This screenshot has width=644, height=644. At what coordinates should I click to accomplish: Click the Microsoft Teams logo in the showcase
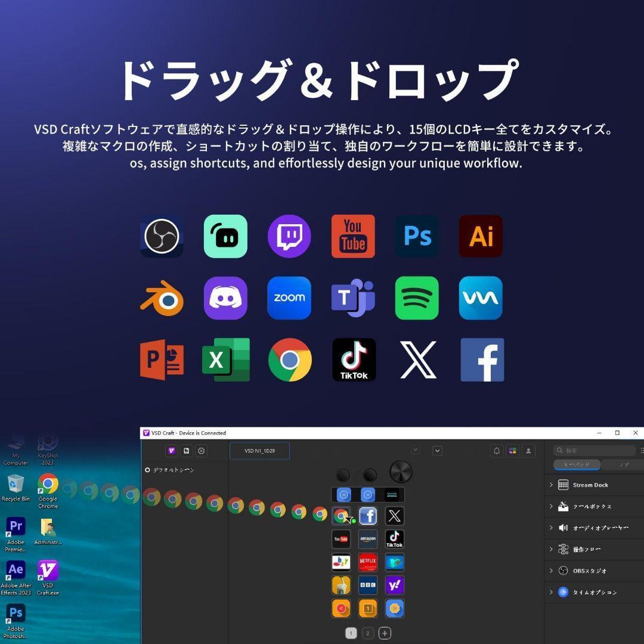coord(353,298)
